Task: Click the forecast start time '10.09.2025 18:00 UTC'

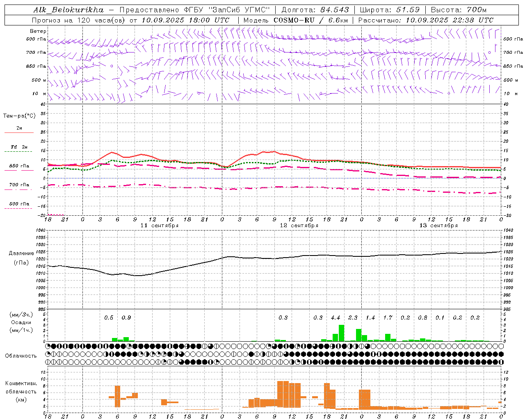Action: [185, 20]
